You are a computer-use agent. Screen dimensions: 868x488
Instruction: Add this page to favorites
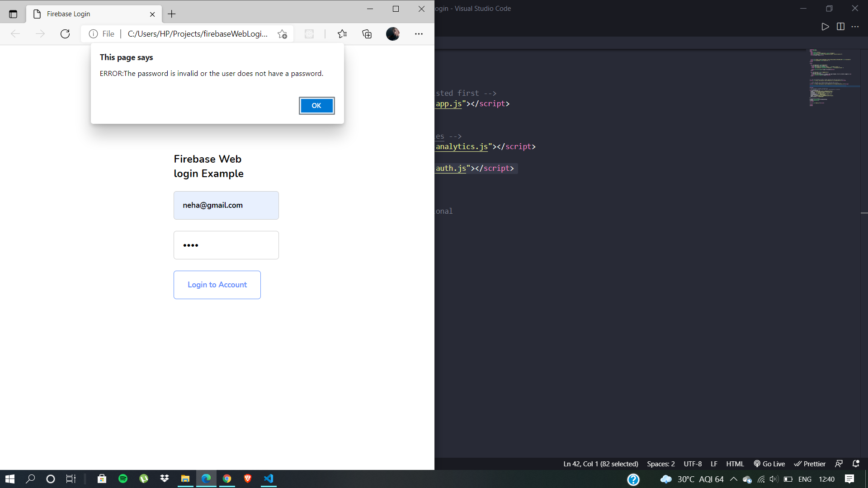282,34
